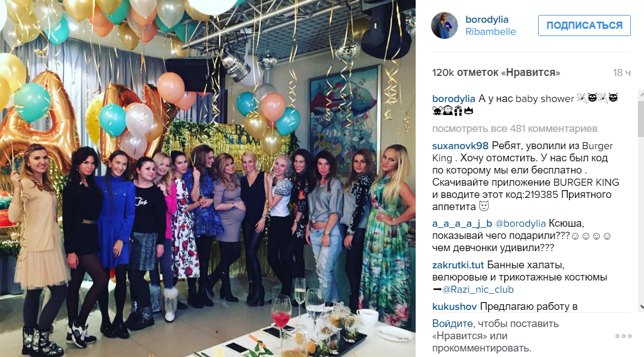Open zakrutki.tut commenter profile

click(458, 265)
